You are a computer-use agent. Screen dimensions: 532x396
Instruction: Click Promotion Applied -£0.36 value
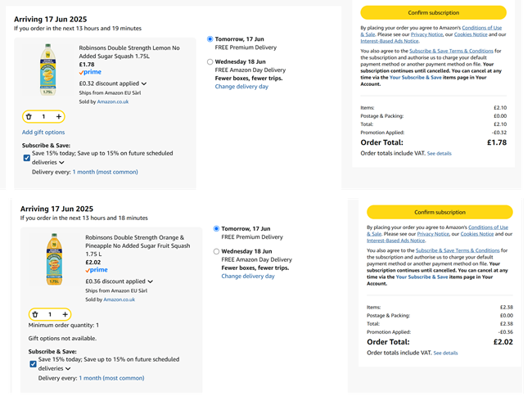point(506,332)
